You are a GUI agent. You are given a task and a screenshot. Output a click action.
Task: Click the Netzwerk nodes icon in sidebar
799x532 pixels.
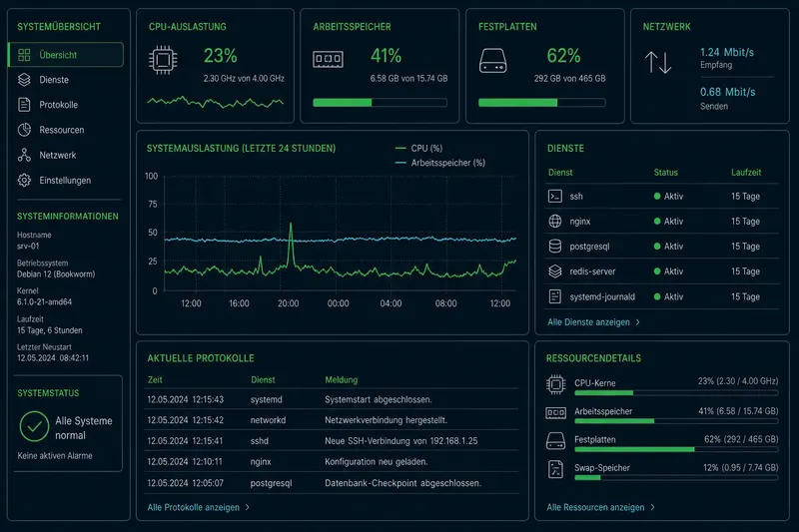pos(24,155)
